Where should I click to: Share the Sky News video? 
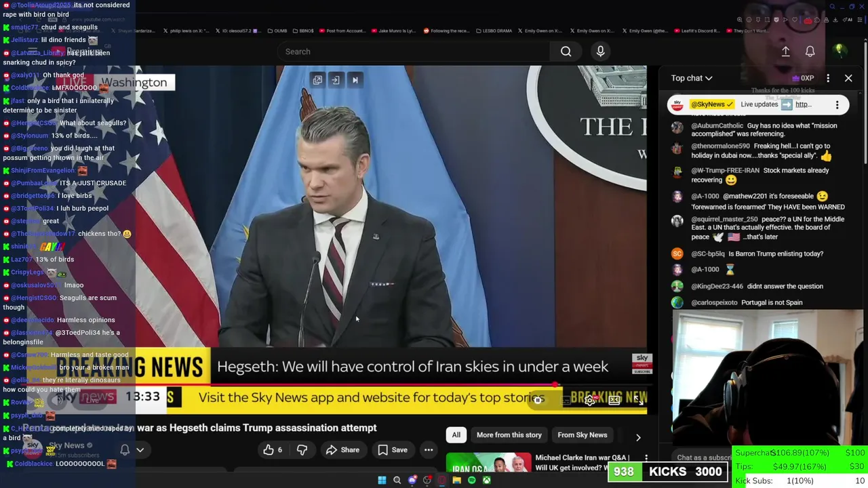(x=342, y=450)
